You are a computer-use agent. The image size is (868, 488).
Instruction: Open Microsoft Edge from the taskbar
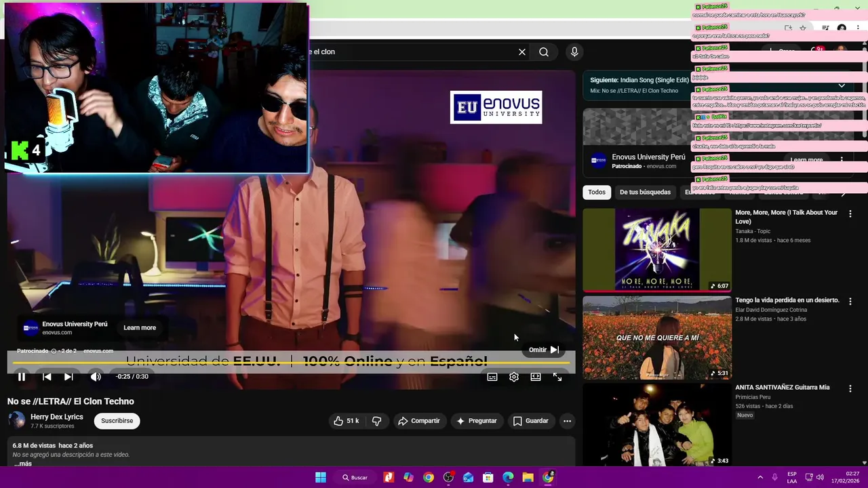coord(508,477)
